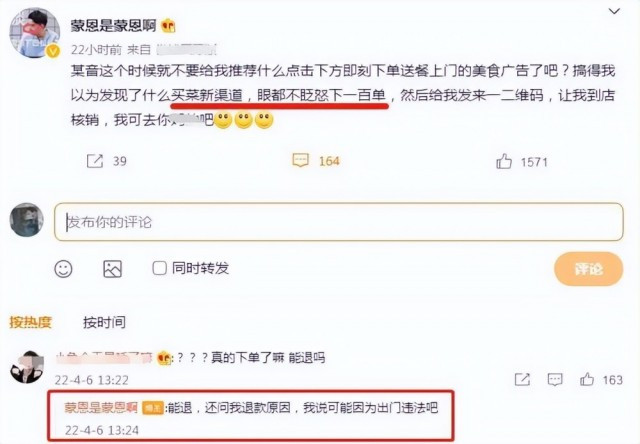
Task: Attach an image using the picture icon
Action: click(112, 269)
